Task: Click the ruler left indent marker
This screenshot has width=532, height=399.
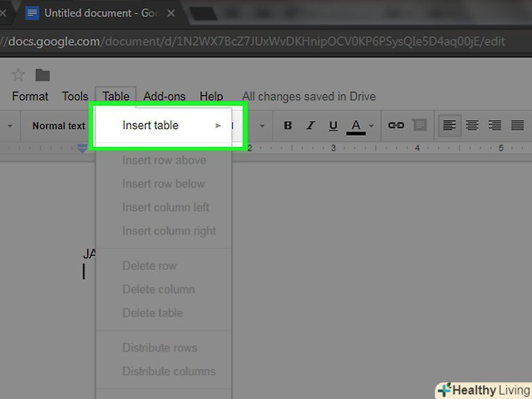Action: (82, 148)
